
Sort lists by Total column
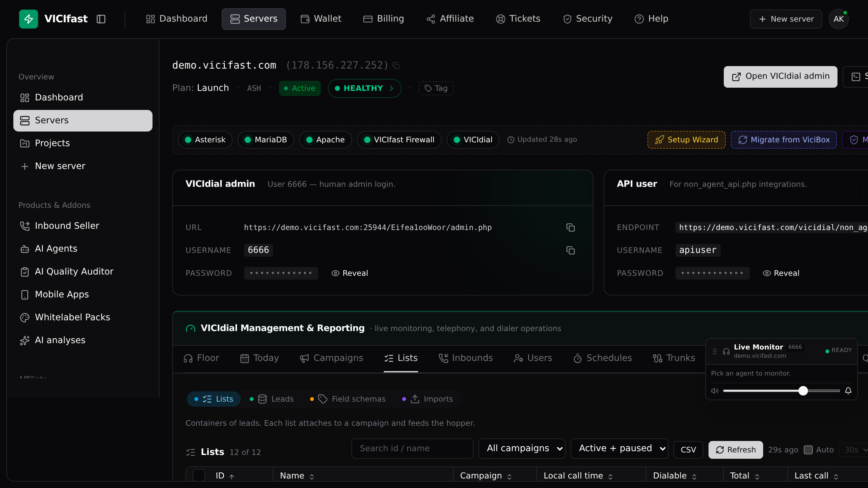[x=745, y=476]
